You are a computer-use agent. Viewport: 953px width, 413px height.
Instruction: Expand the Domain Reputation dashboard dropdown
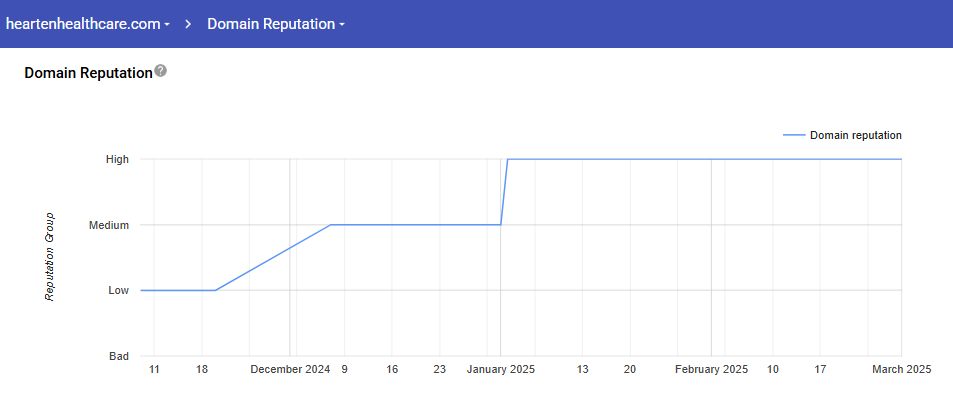tap(276, 24)
